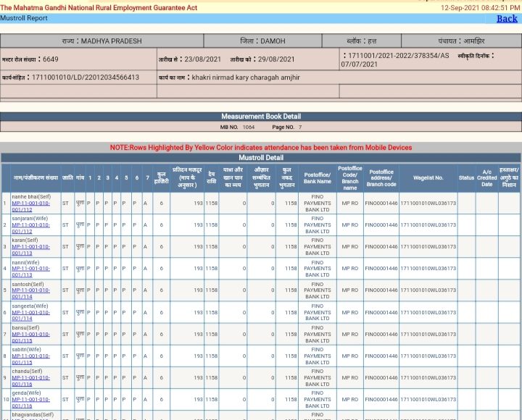Click the name sangeeta(Wife)

(30, 306)
